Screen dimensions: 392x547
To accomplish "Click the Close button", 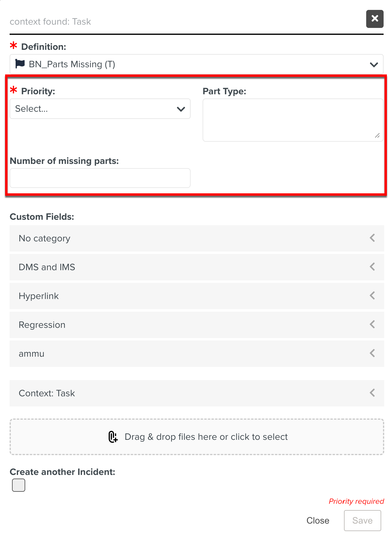I will pos(318,521).
